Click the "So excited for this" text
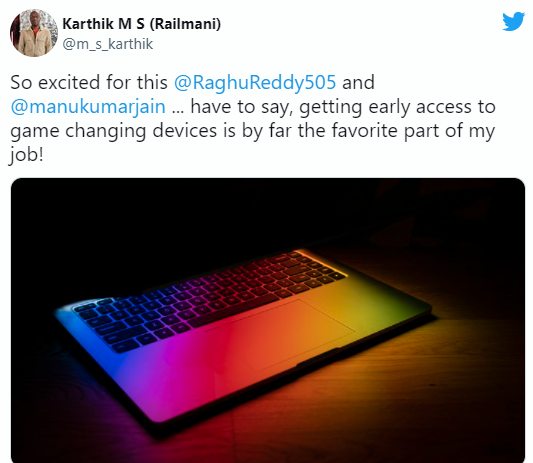Screen dimensions: 533x463 tap(89, 83)
